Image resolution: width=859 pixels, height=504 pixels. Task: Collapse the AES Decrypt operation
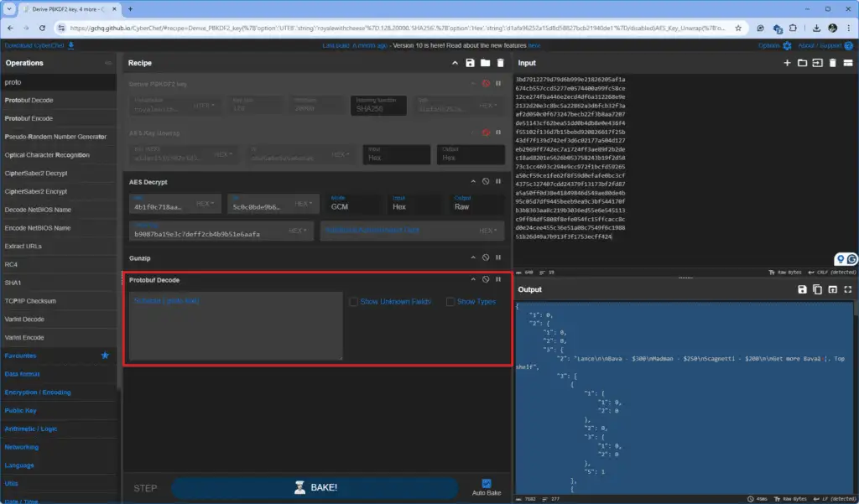click(x=473, y=181)
